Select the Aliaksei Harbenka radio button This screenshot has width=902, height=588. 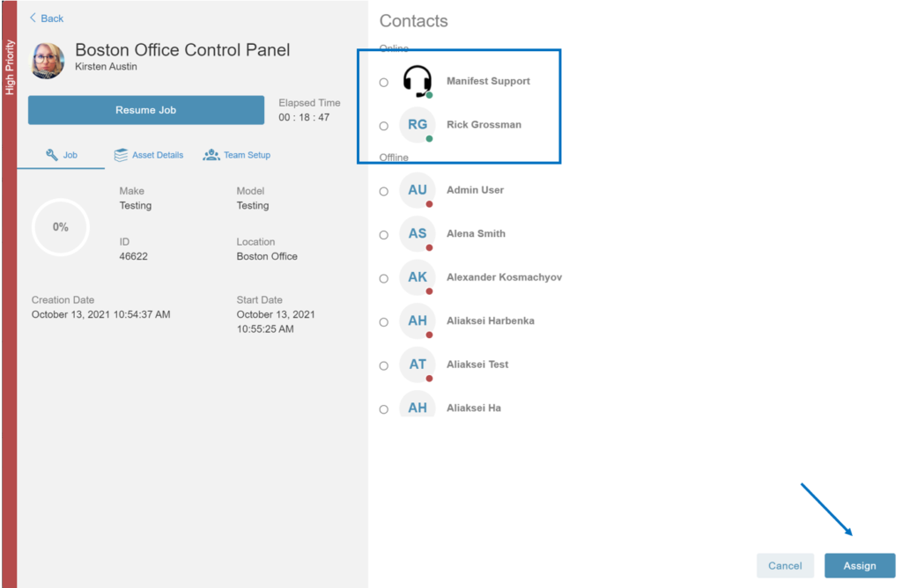click(x=384, y=322)
